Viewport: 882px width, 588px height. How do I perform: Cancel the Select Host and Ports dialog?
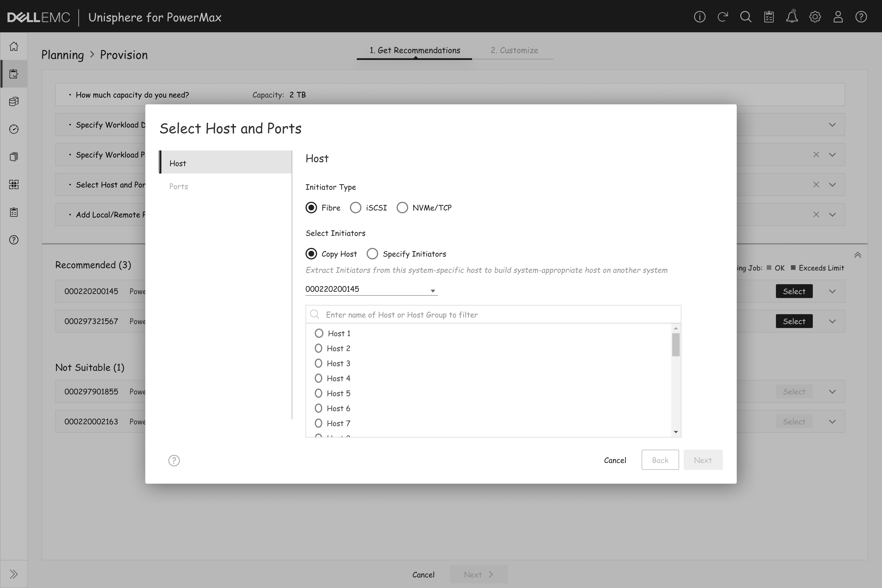(x=615, y=460)
